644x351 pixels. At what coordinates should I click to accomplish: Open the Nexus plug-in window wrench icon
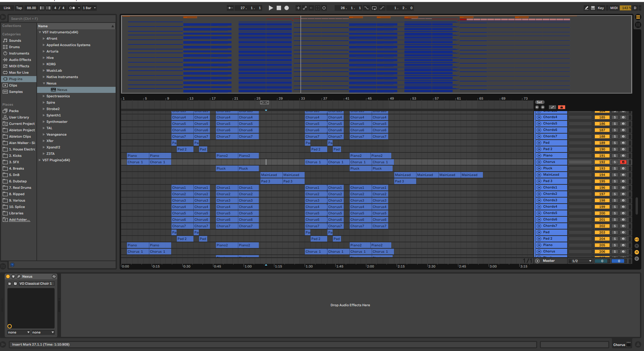(19, 277)
